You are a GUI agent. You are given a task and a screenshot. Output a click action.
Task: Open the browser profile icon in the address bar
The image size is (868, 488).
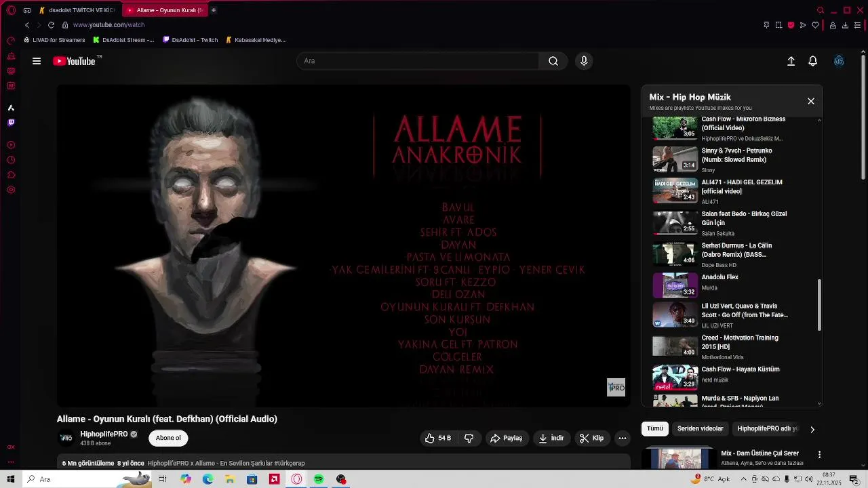pyautogui.click(x=833, y=25)
